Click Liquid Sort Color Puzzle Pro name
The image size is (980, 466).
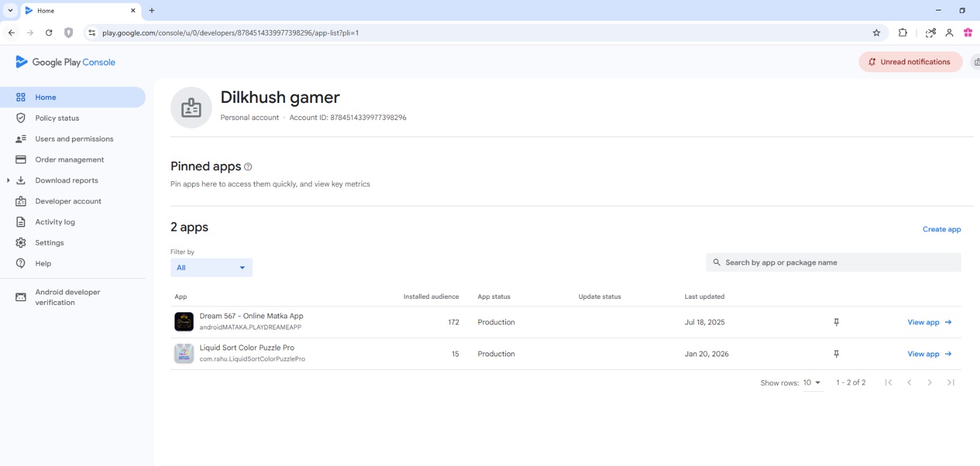(247, 348)
